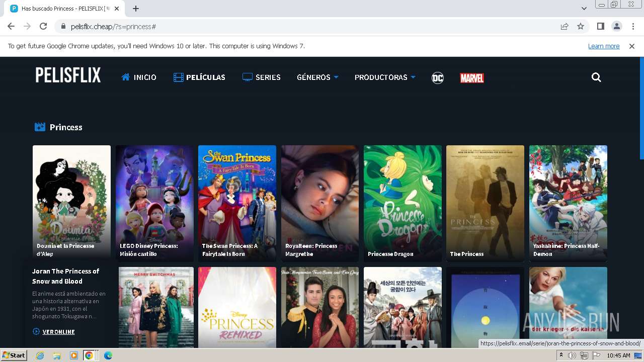This screenshot has width=644, height=362.
Task: Open the Windows Start menu
Action: tap(14, 355)
